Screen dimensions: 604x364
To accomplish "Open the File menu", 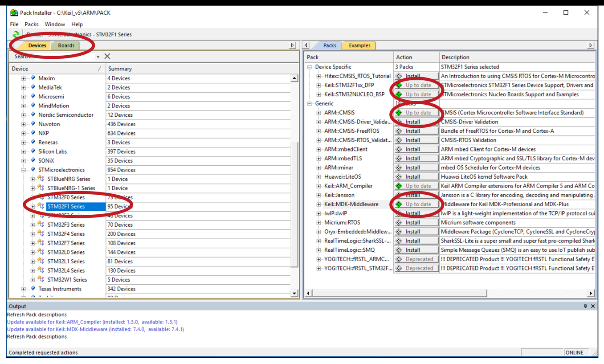I will (14, 24).
